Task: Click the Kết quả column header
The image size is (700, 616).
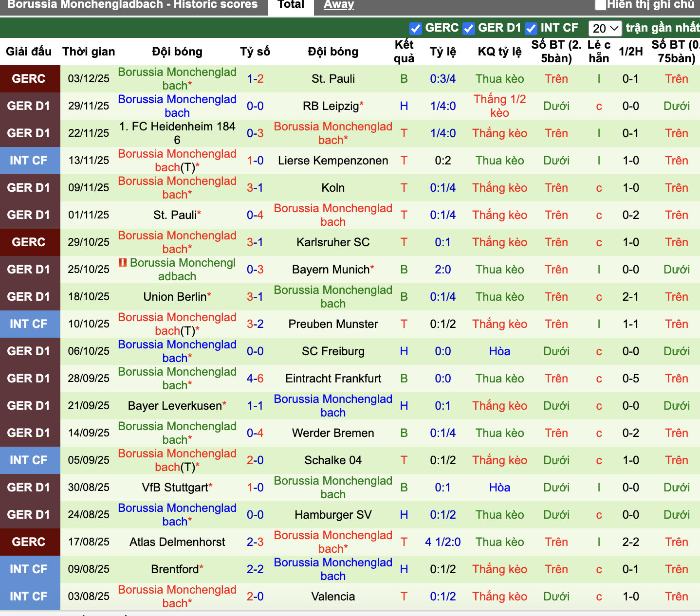Action: 404,52
